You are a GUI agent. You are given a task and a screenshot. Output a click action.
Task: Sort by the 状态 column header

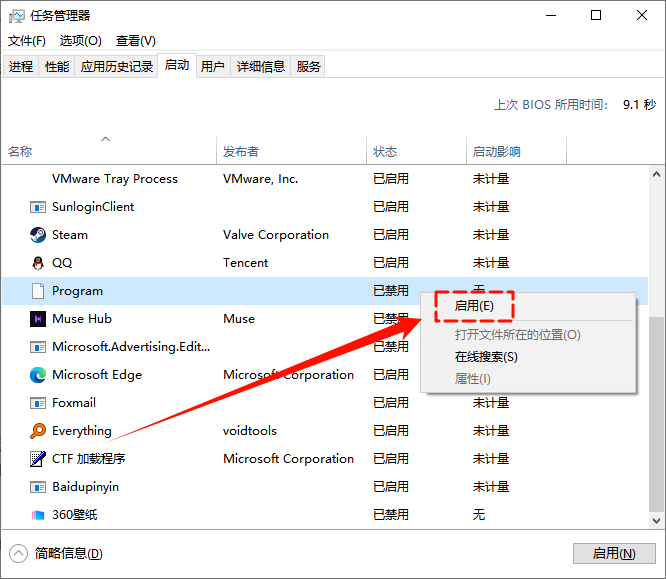[416, 152]
